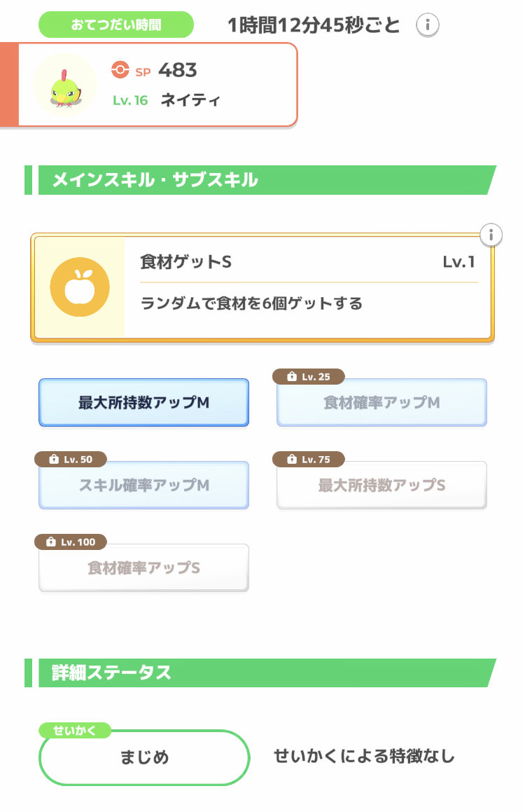
Task: Select the 最大所持数アップM sub skill
Action: [143, 403]
